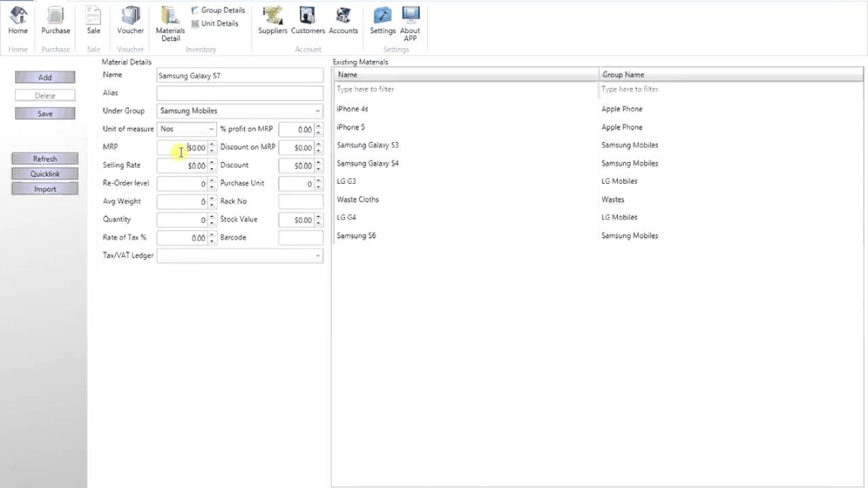Click the Name column filter box
Viewport: 868px width, 488px height.
465,89
